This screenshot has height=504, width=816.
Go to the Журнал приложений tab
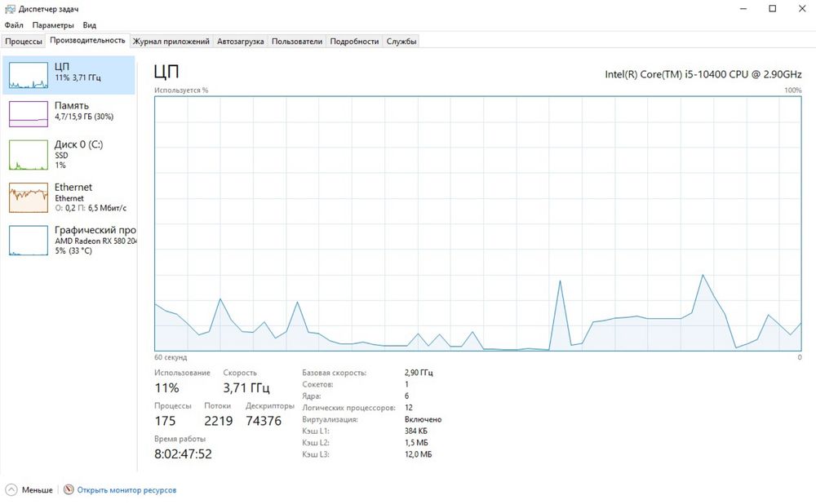coord(171,42)
